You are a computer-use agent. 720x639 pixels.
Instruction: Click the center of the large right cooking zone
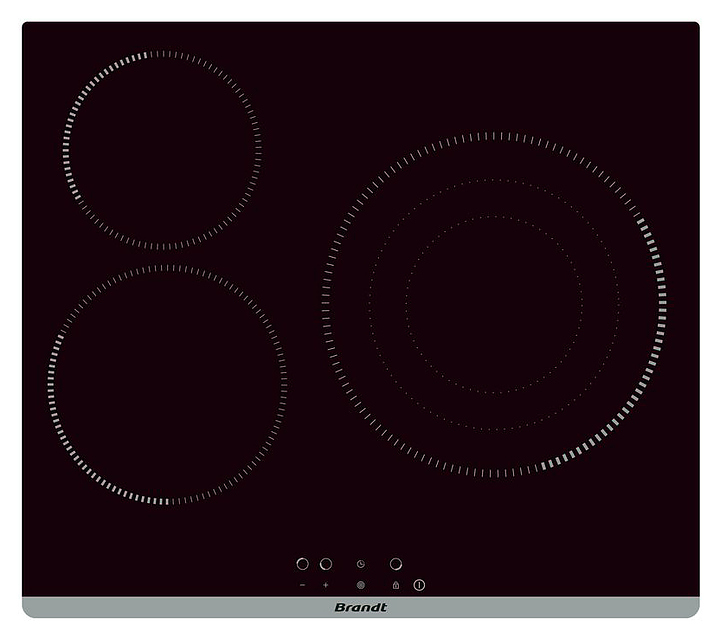tap(494, 304)
